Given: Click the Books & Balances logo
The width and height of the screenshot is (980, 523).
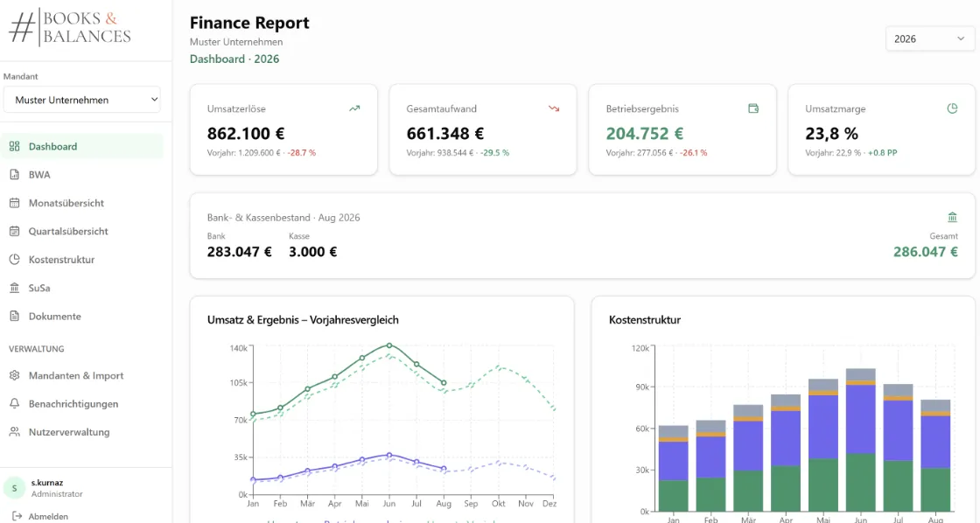Looking at the screenshot, I should pos(70,28).
